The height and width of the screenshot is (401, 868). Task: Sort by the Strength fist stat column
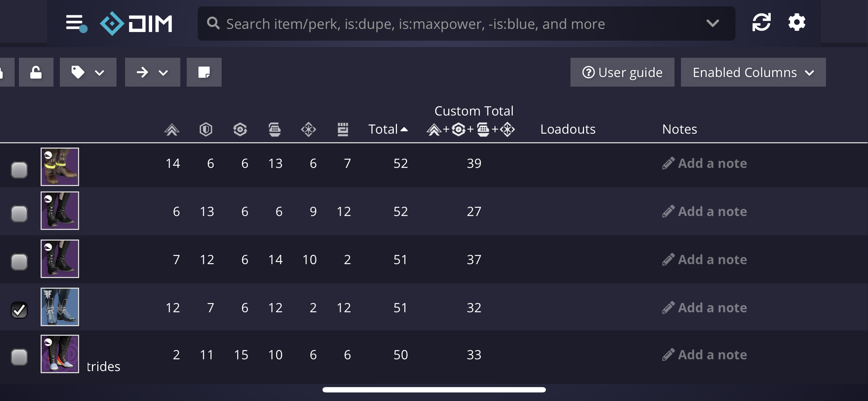click(x=343, y=129)
